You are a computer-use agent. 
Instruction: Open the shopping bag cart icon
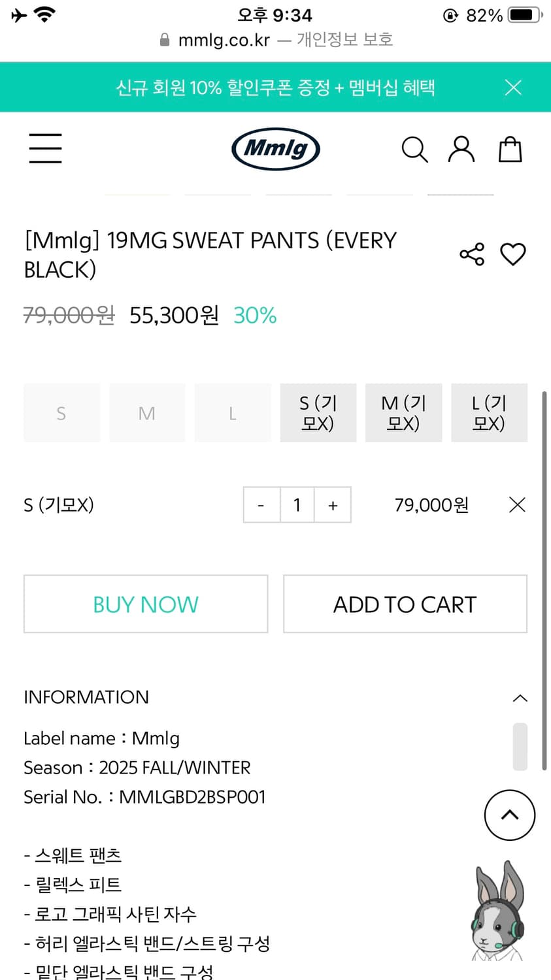click(x=510, y=150)
